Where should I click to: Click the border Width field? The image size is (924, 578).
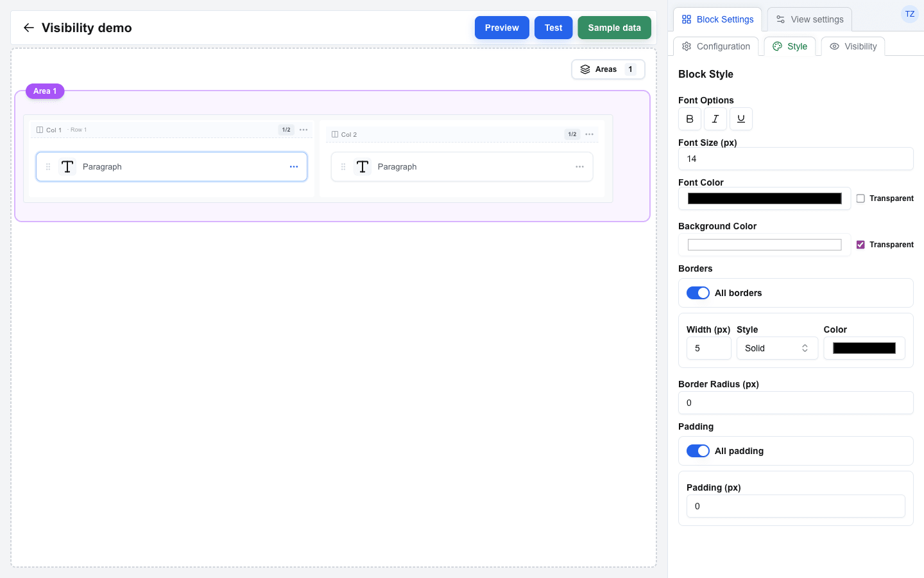(x=709, y=348)
